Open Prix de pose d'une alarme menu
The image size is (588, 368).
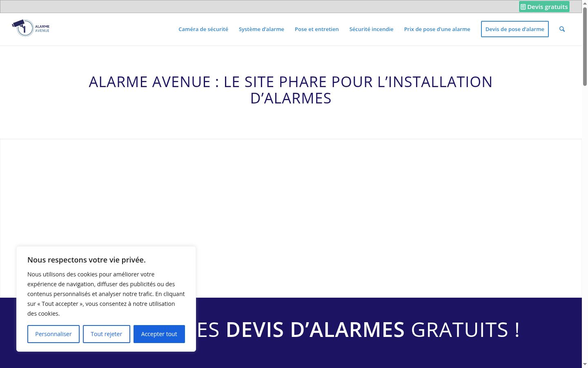[x=437, y=29]
